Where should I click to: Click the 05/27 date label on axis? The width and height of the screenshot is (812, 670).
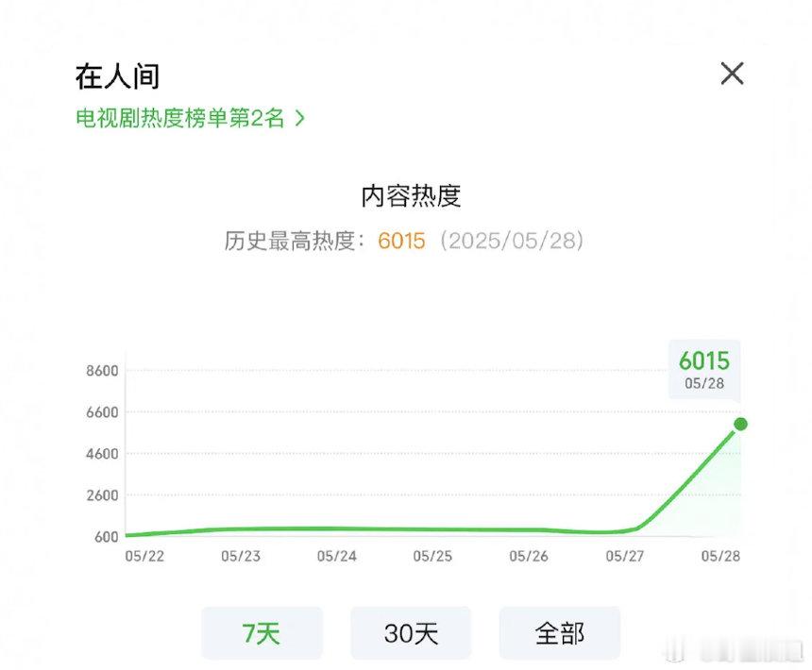click(x=624, y=556)
